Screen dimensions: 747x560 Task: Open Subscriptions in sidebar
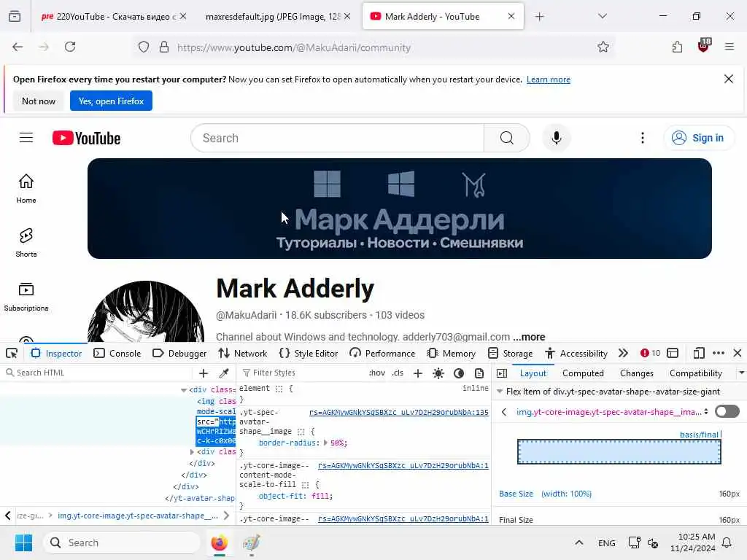[x=26, y=297]
